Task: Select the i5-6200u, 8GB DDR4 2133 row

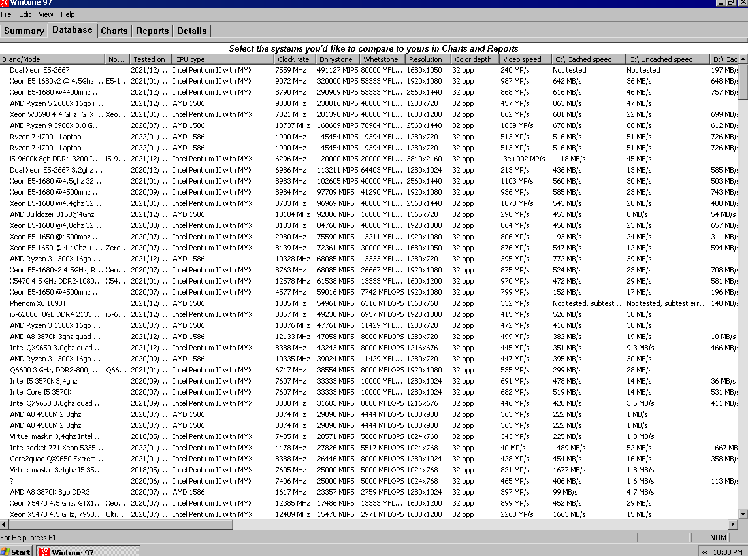Action: [x=369, y=314]
